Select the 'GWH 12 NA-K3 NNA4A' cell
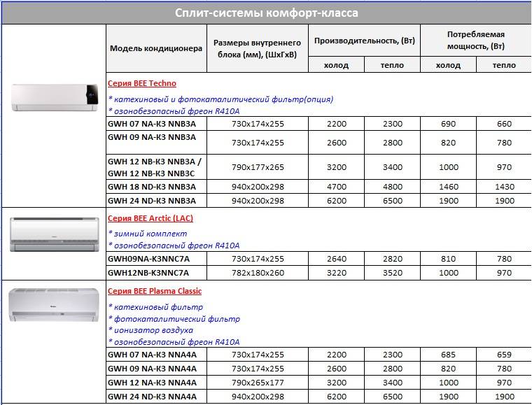This screenshot has width=532, height=405. pos(156,383)
